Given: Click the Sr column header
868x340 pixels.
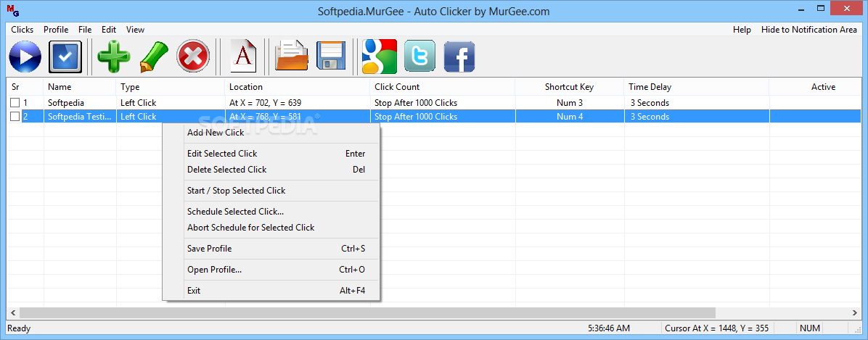Looking at the screenshot, I should pyautogui.click(x=25, y=87).
